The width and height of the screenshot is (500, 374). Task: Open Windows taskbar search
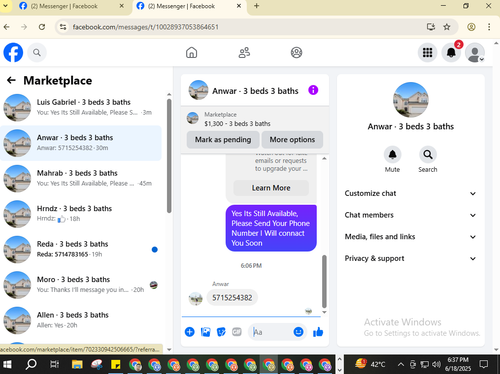pos(31,364)
